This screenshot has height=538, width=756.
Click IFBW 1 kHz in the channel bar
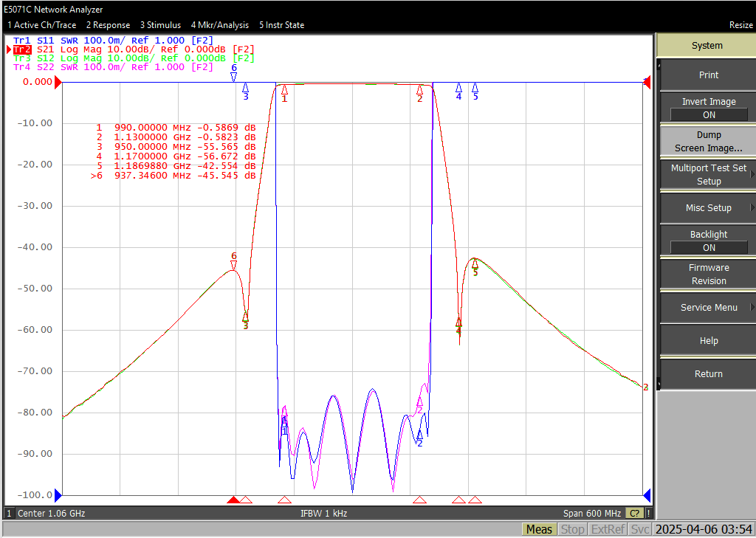(323, 514)
